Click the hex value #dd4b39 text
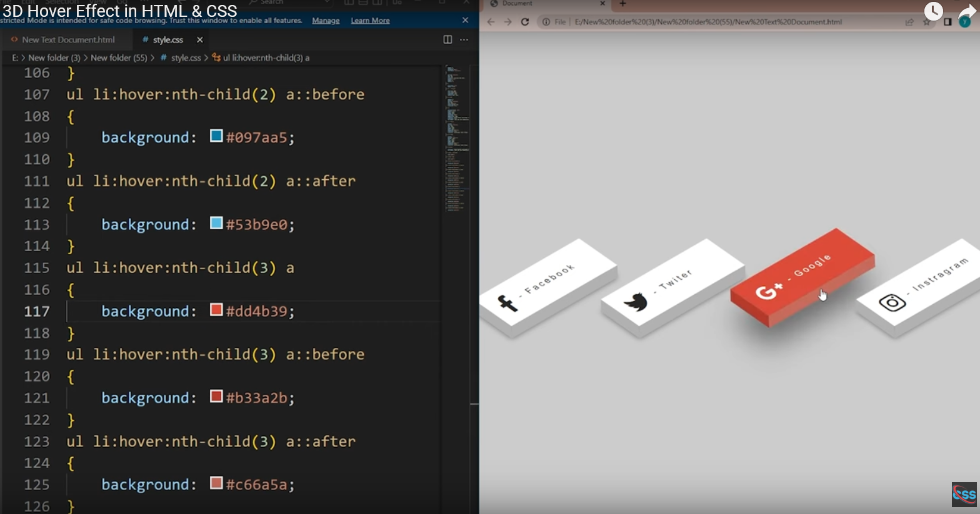The image size is (980, 514). pos(257,311)
